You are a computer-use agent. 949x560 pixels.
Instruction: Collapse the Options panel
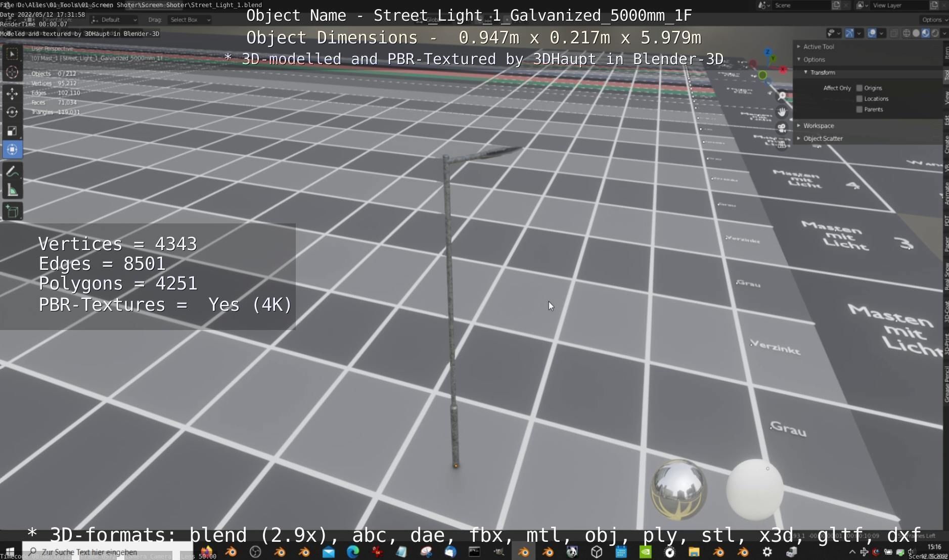[868, 60]
